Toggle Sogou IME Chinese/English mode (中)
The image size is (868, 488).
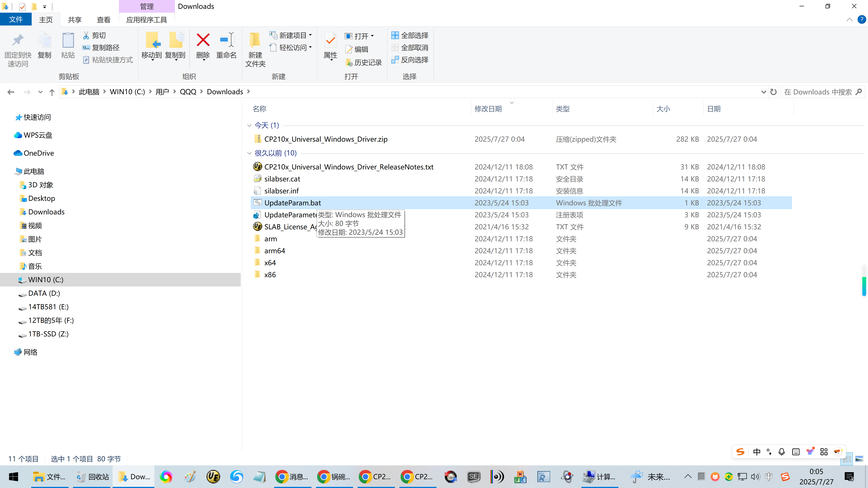pos(757,452)
